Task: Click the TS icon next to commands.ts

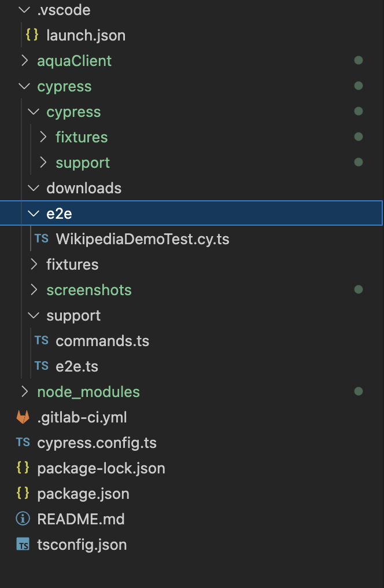Action: point(41,341)
